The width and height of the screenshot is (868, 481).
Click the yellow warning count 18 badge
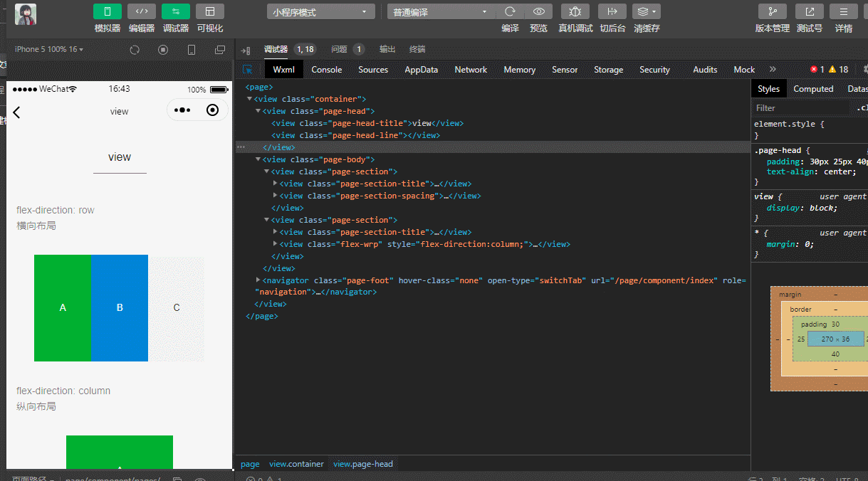[839, 70]
